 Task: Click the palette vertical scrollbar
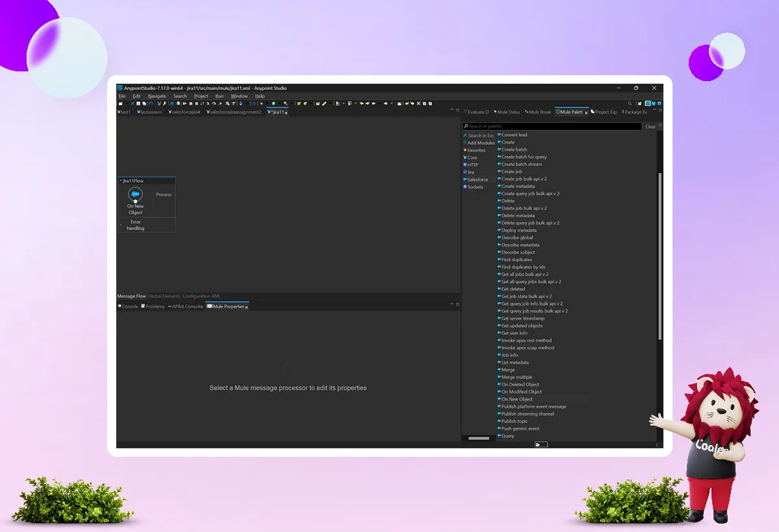pos(660,256)
